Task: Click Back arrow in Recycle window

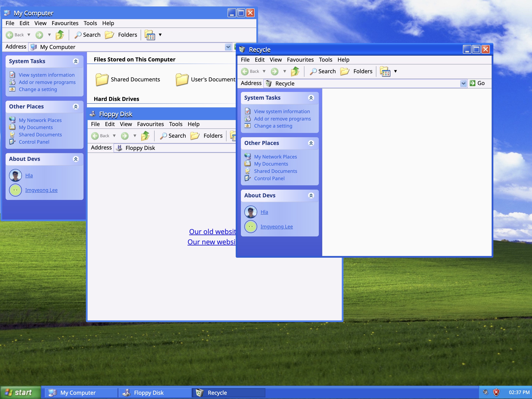Action: [x=245, y=72]
